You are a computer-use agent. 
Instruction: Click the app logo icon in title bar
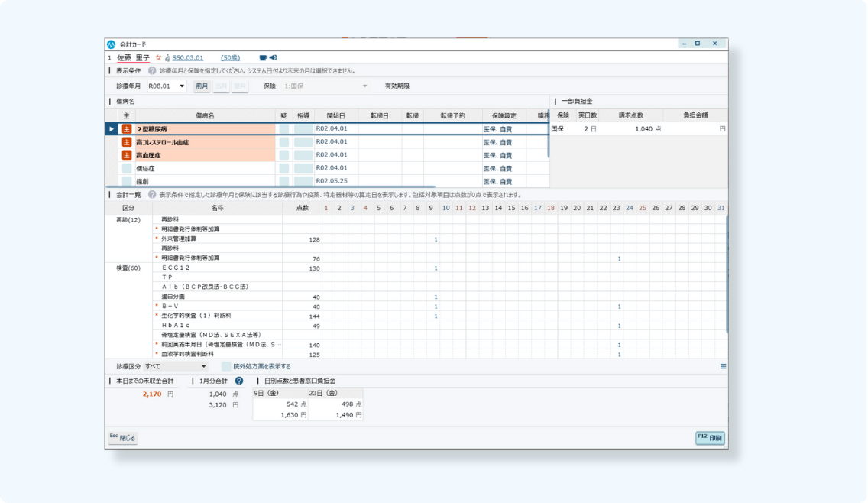point(112,44)
